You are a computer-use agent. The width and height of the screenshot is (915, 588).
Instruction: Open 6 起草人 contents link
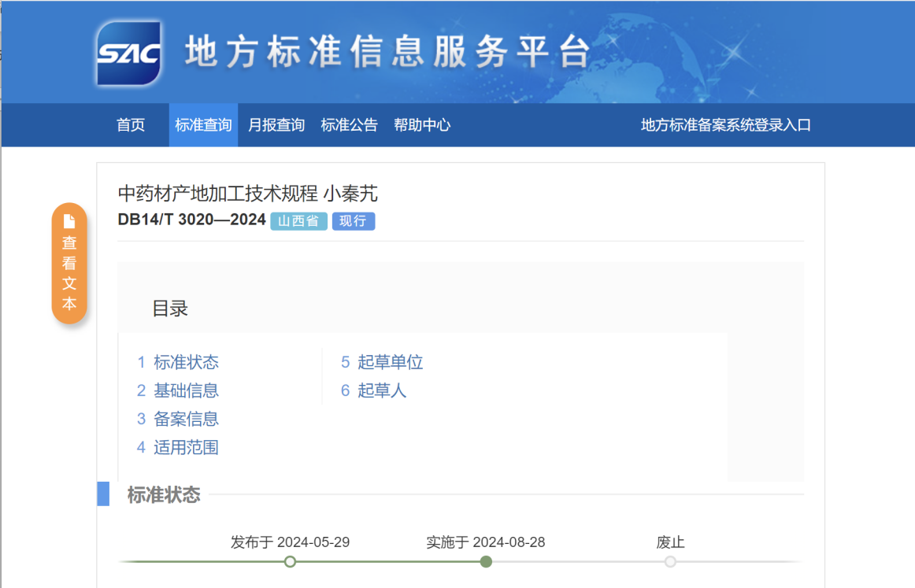click(374, 390)
